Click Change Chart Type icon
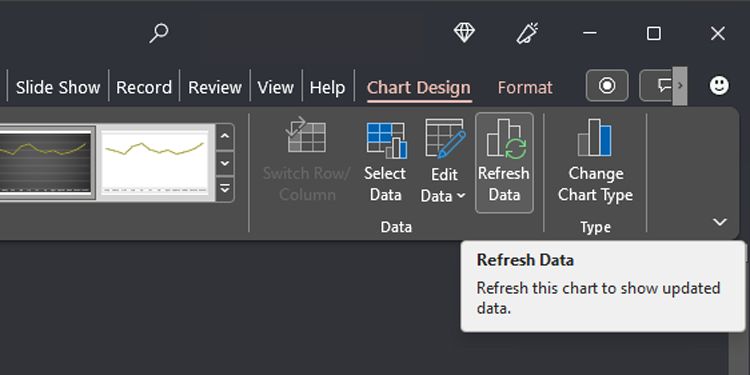The width and height of the screenshot is (750, 375). (595, 138)
